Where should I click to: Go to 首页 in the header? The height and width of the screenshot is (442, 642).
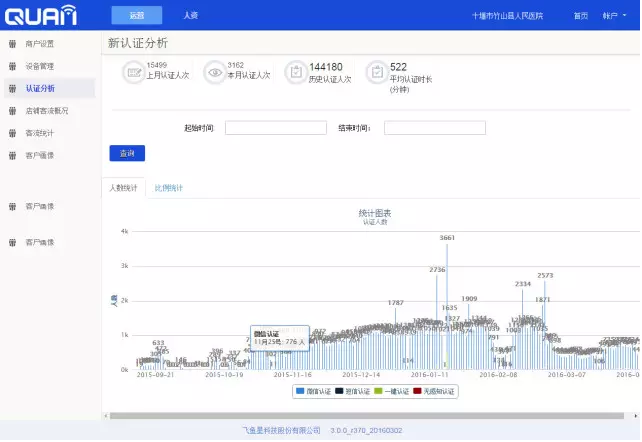[581, 16]
